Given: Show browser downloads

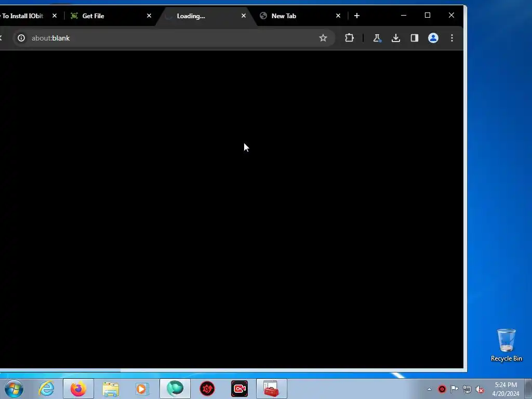Looking at the screenshot, I should tap(395, 38).
